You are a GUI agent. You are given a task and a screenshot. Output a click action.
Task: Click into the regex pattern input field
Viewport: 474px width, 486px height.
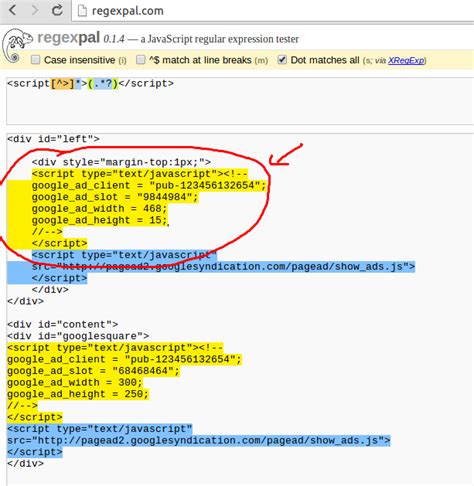tap(240, 101)
